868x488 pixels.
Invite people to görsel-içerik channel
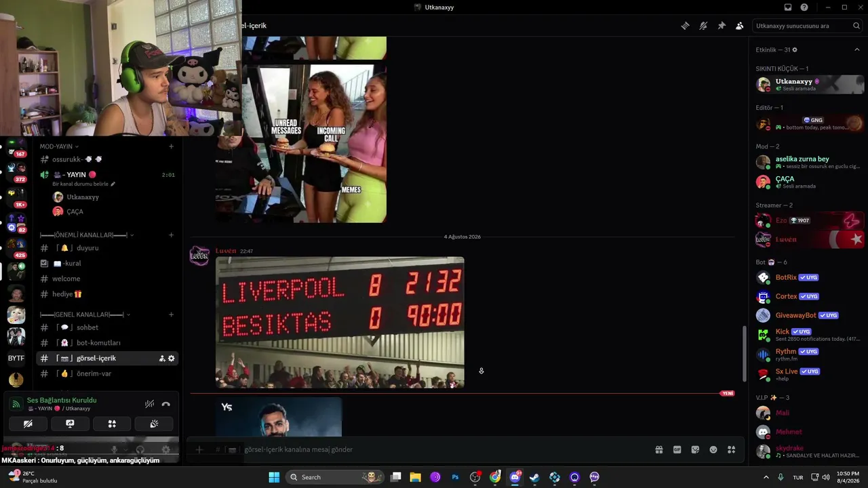pyautogui.click(x=162, y=359)
